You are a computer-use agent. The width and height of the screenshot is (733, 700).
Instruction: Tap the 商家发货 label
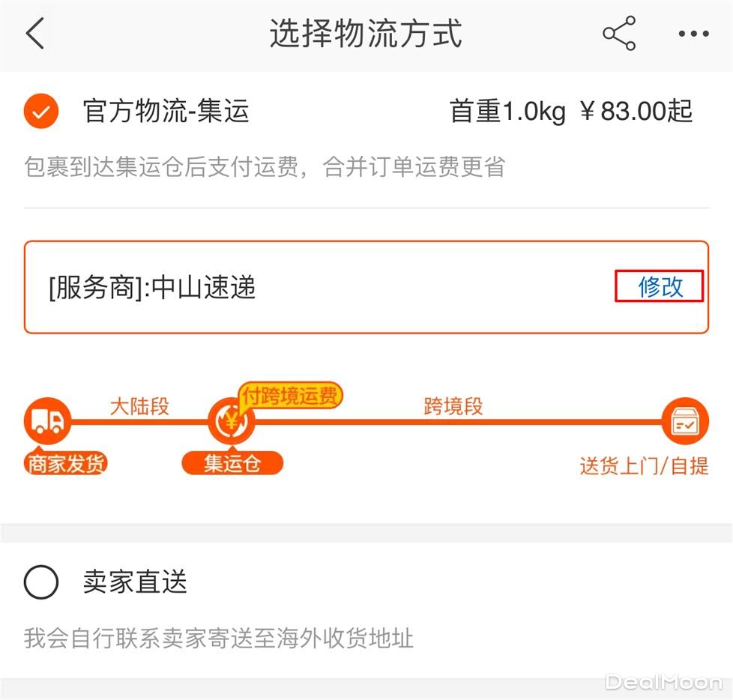(x=65, y=464)
